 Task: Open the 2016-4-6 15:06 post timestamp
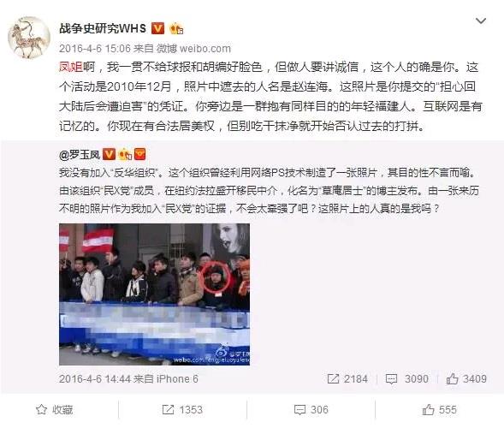point(95,49)
